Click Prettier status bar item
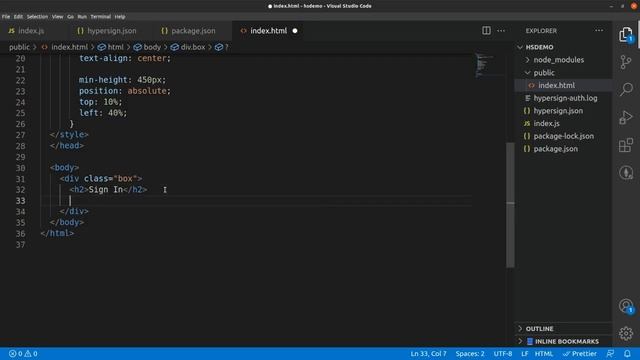Screen dimensions: 640x360 [x=580, y=353]
